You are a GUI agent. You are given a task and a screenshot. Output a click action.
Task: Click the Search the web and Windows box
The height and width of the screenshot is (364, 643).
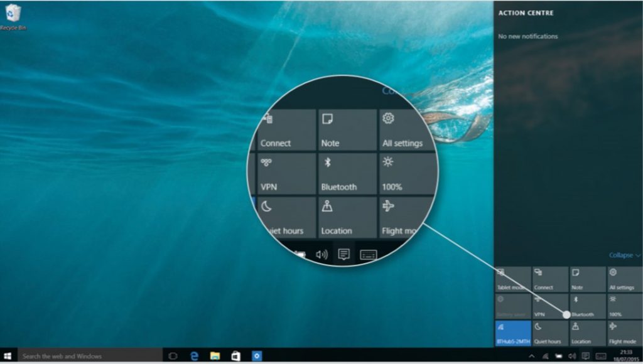coord(90,356)
